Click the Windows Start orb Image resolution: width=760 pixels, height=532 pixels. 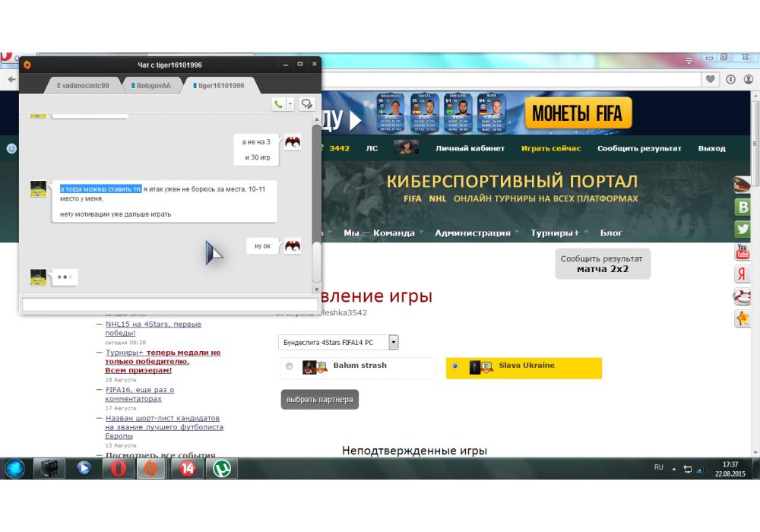pyautogui.click(x=15, y=468)
